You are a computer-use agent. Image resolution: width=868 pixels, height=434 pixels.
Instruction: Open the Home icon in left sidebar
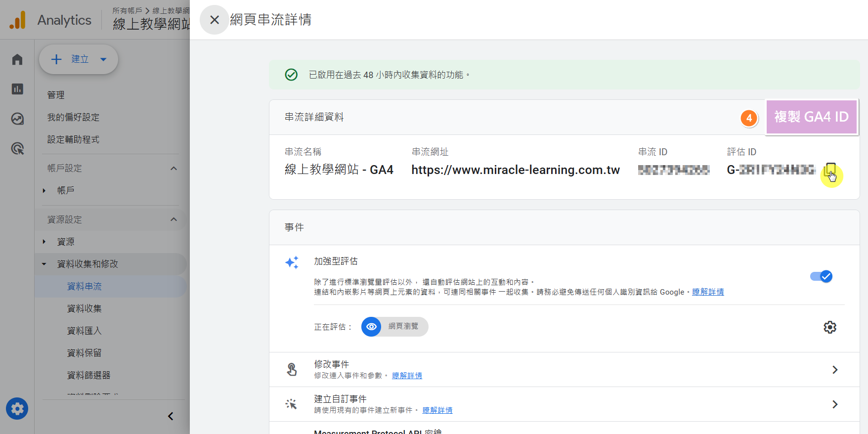pos(17,60)
